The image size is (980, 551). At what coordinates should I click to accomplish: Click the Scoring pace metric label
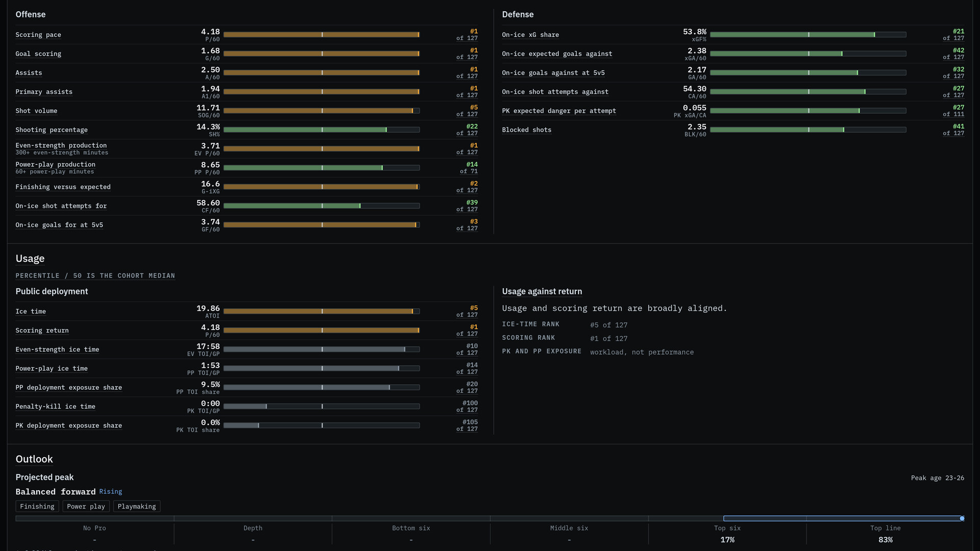(x=38, y=35)
